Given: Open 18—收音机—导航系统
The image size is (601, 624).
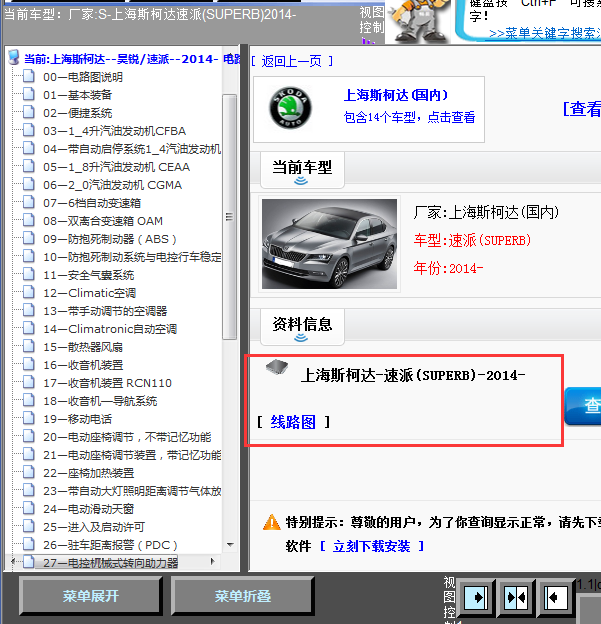Looking at the screenshot, I should click(x=100, y=401).
